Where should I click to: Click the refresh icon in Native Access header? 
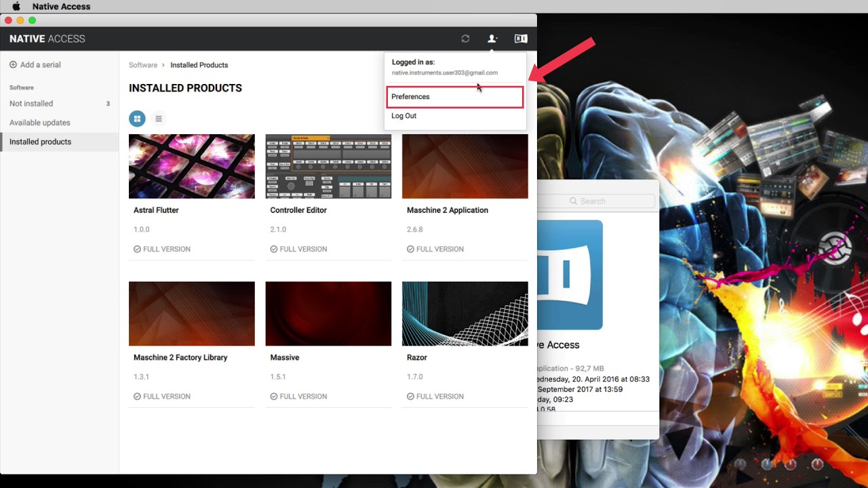tap(465, 39)
